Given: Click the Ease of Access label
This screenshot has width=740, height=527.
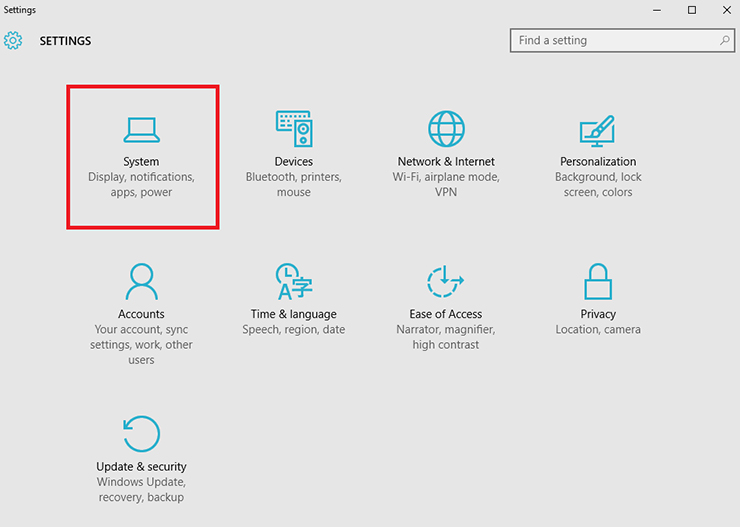Looking at the screenshot, I should [446, 314].
